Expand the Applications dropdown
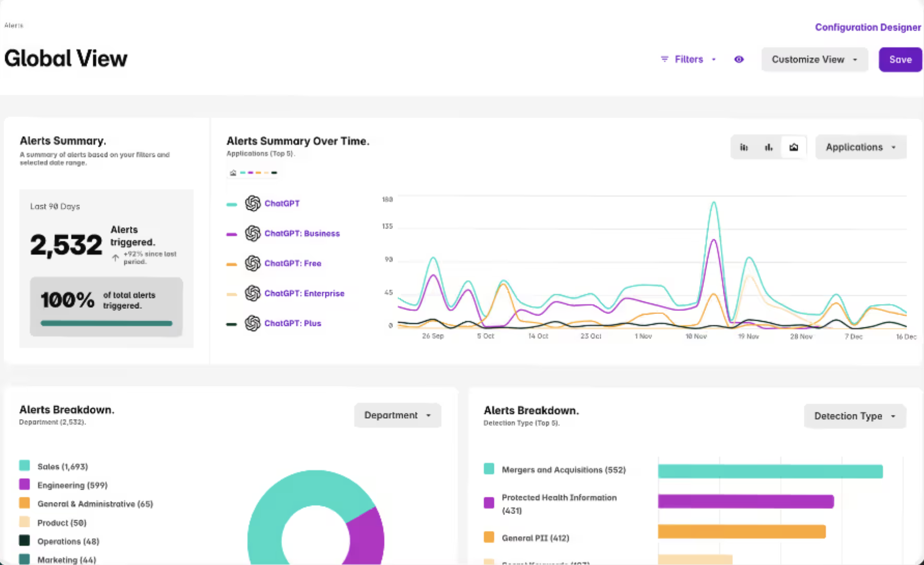Viewport: 924px width, 565px height. [861, 147]
